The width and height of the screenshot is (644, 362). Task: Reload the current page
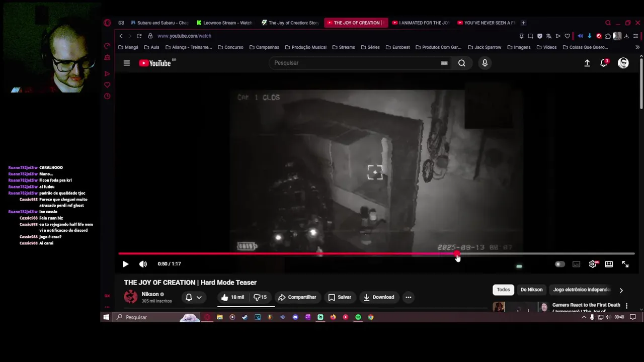point(139,36)
